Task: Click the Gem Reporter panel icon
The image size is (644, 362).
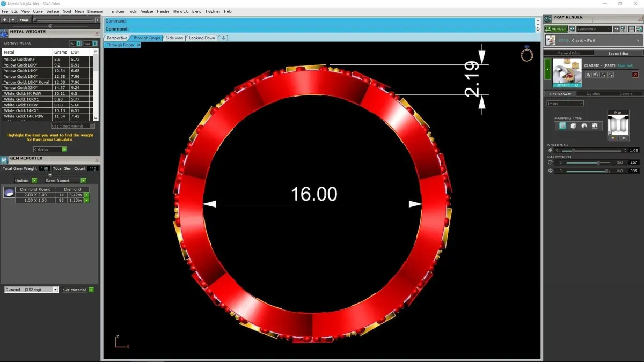Action: coord(4,159)
